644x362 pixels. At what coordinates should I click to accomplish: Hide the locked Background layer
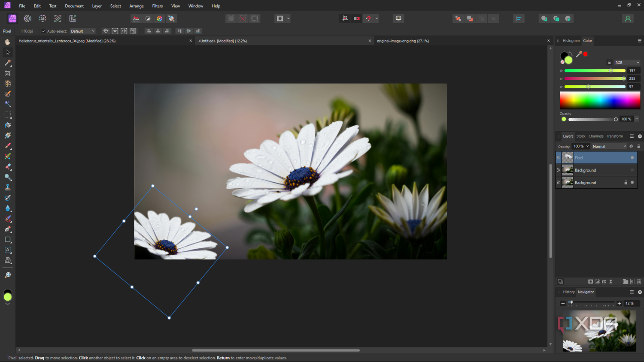pos(632,182)
